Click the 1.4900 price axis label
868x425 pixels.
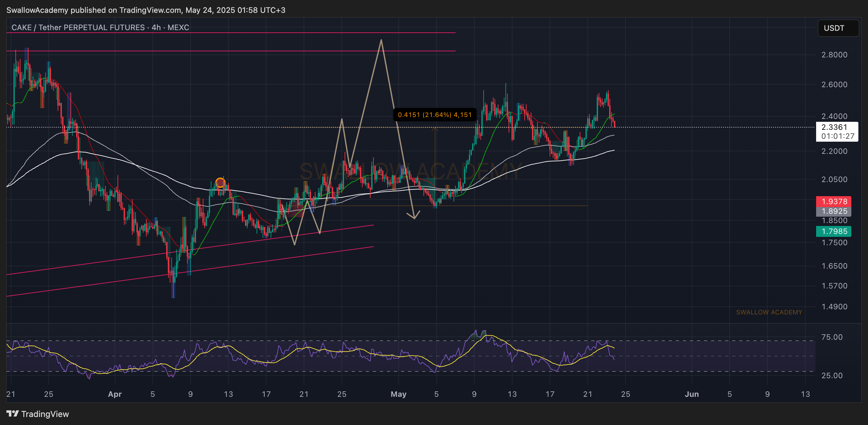tap(834, 307)
